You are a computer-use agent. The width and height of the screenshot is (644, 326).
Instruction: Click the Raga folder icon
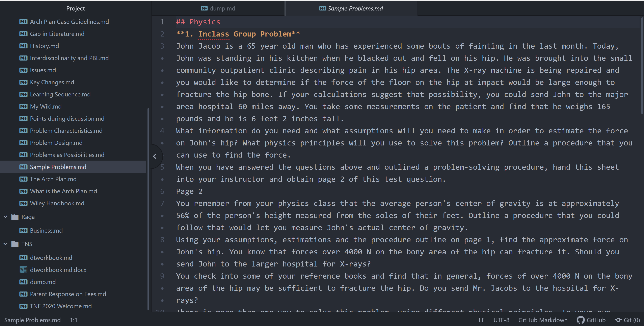tap(15, 217)
